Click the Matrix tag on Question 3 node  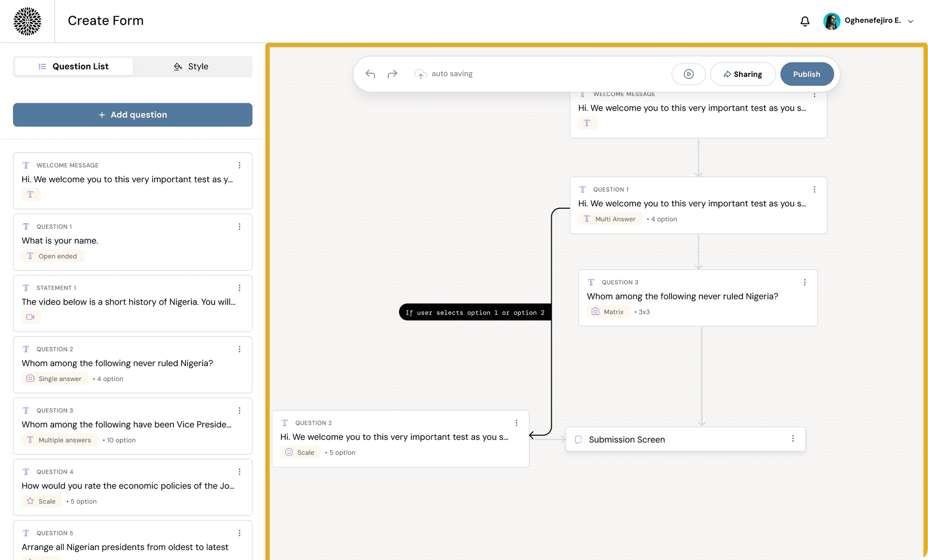click(x=609, y=312)
